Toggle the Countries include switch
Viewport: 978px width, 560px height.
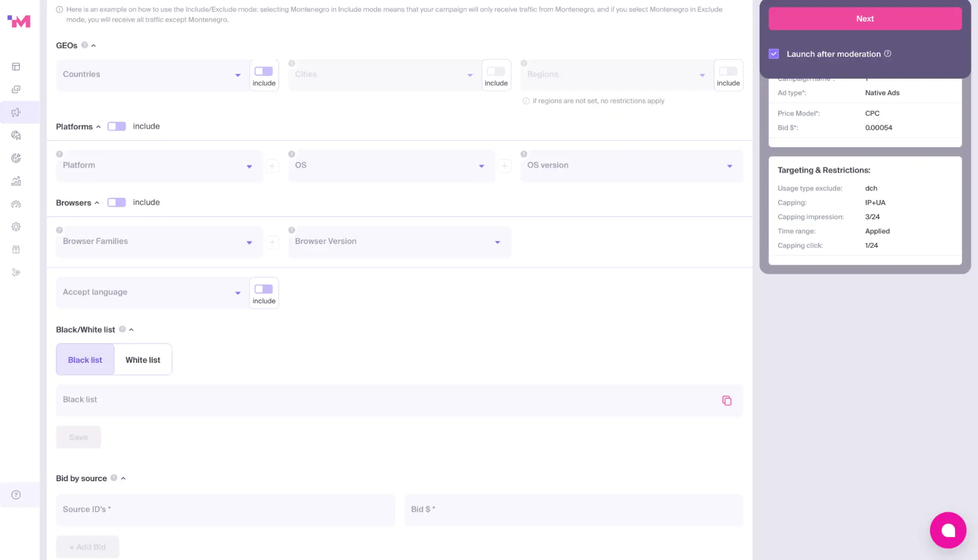(264, 71)
